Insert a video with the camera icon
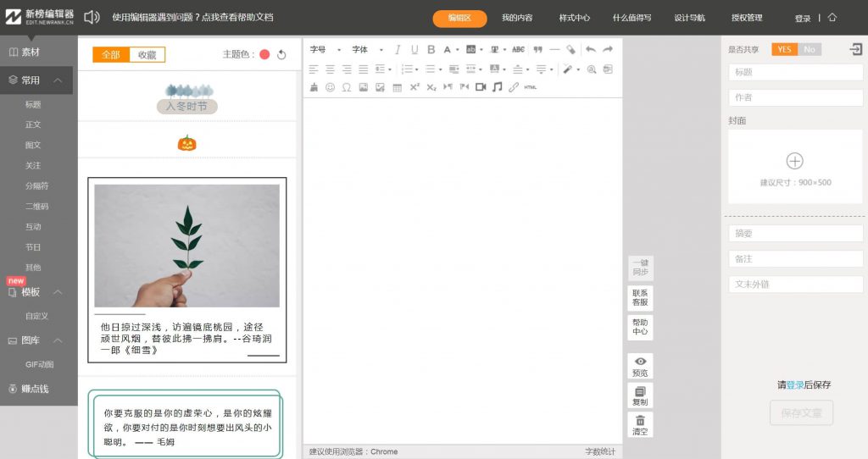This screenshot has width=868, height=459. pyautogui.click(x=481, y=87)
